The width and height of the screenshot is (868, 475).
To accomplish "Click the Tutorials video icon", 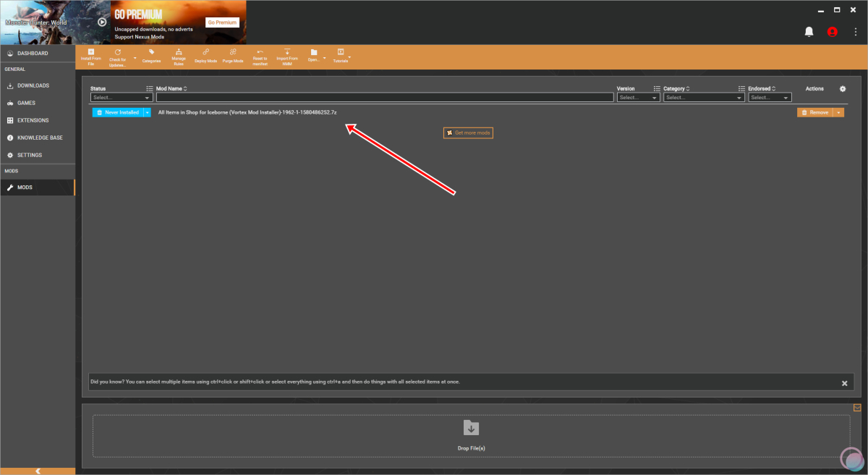I will (341, 52).
